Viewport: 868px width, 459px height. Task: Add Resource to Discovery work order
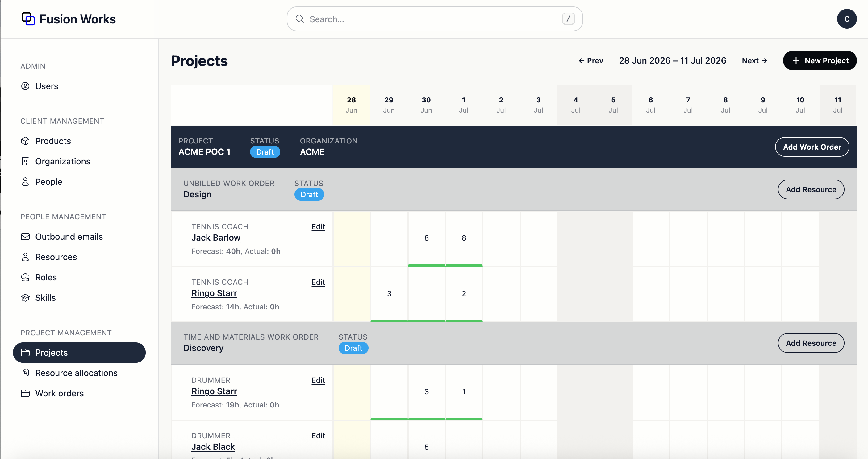(811, 343)
